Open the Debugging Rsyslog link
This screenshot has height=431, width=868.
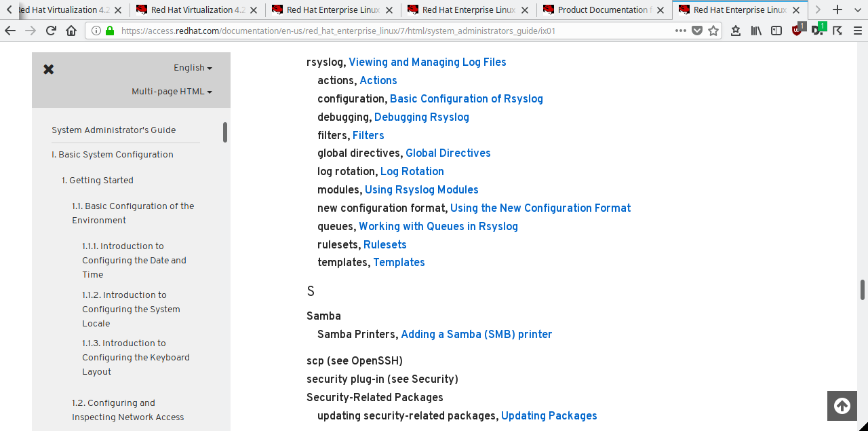coord(421,117)
